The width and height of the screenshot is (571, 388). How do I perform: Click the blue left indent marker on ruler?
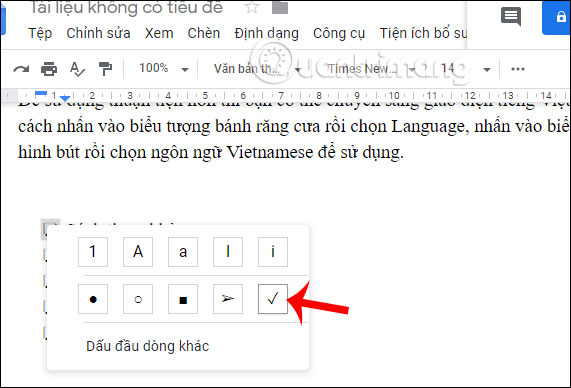[x=65, y=98]
